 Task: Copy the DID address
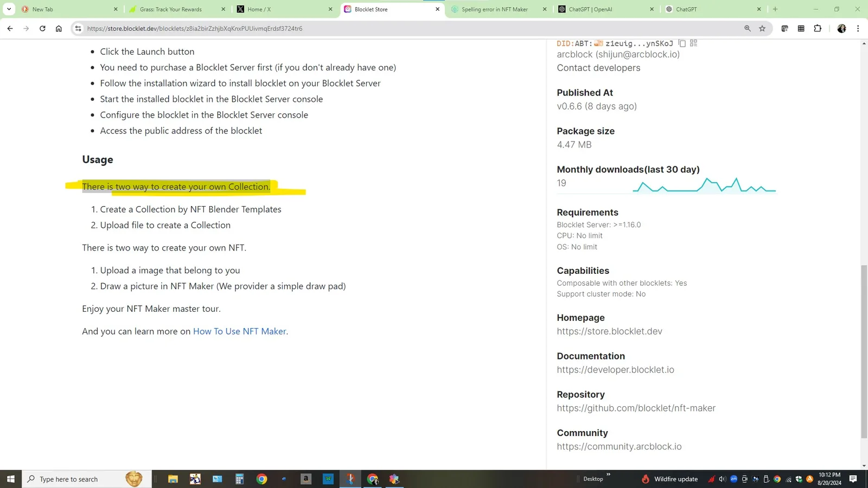[682, 43]
